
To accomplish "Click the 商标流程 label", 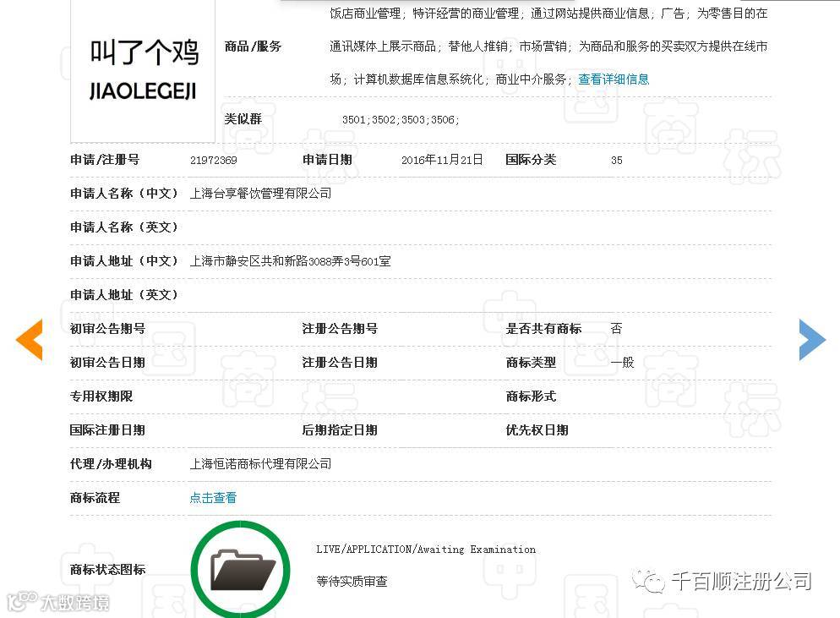I will 95,497.
